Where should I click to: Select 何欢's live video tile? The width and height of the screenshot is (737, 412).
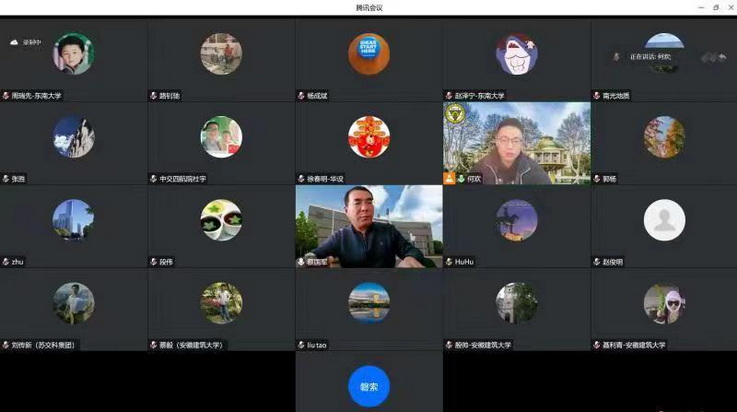coord(516,140)
